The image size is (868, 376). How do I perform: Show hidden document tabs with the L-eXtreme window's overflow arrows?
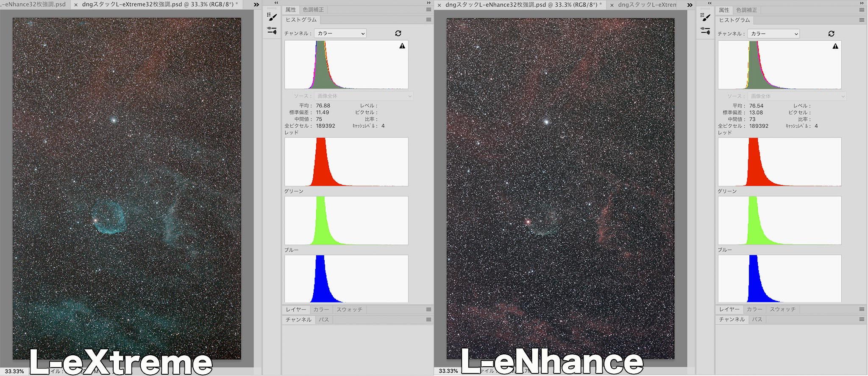pyautogui.click(x=256, y=5)
